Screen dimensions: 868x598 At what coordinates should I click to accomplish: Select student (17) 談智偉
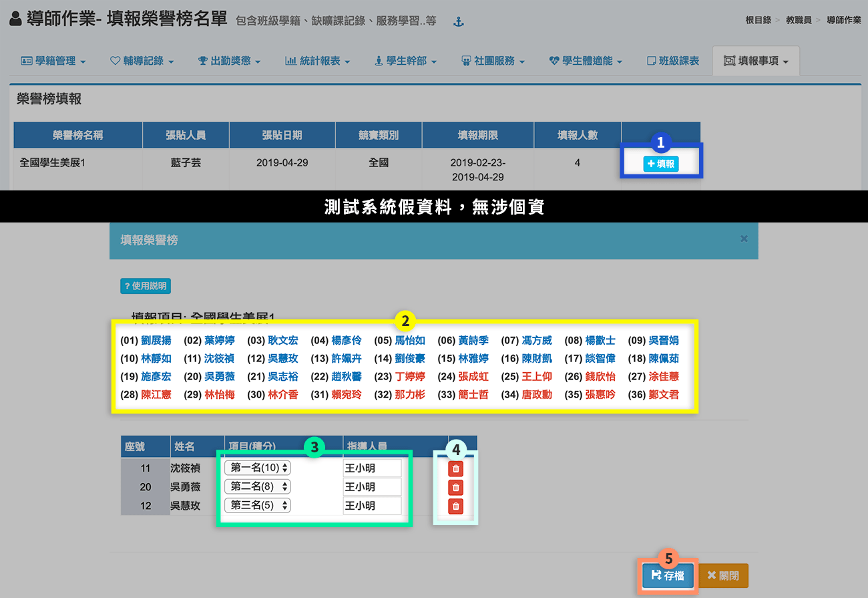point(600,358)
